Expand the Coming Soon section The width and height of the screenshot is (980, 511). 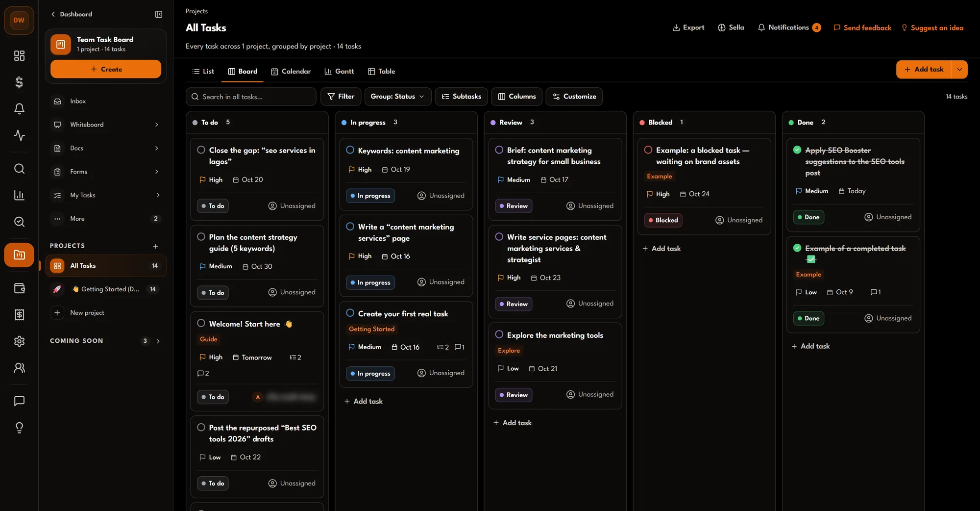click(158, 341)
